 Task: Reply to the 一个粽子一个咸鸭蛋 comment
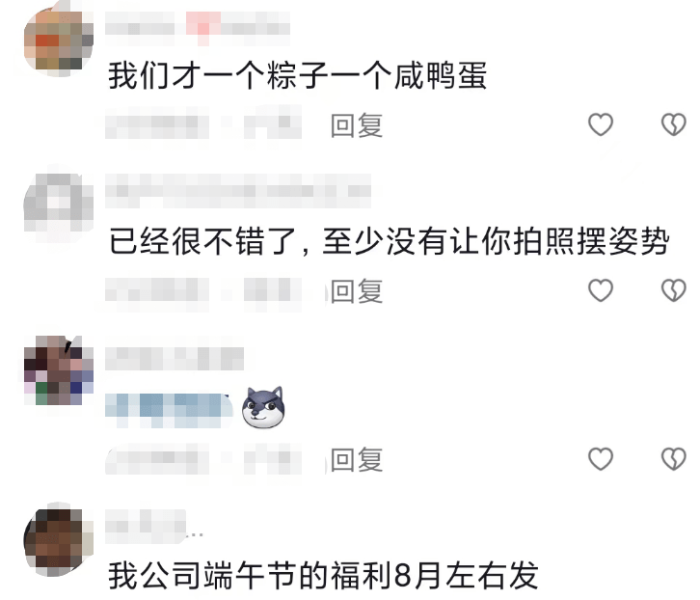(x=356, y=125)
